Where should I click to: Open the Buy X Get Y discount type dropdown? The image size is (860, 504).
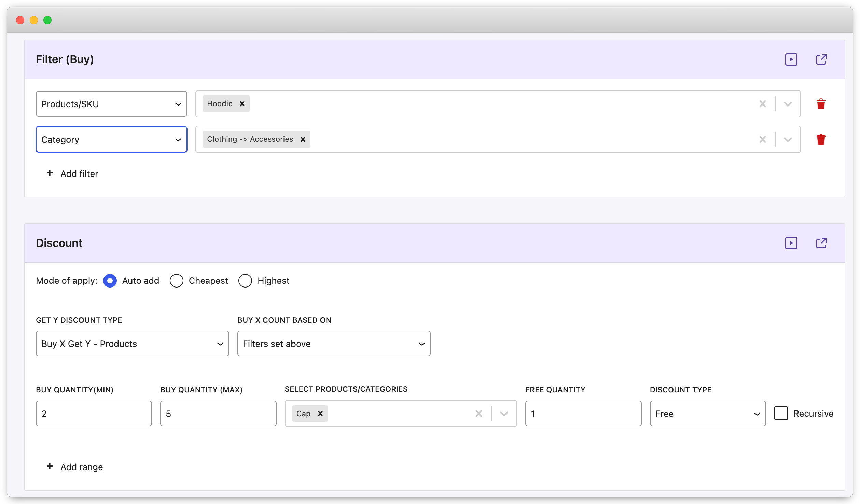click(132, 344)
